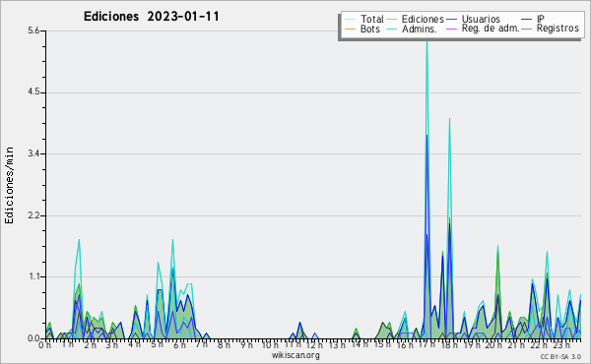
Task: Click the y-axis value 3.4
Action: (x=33, y=153)
